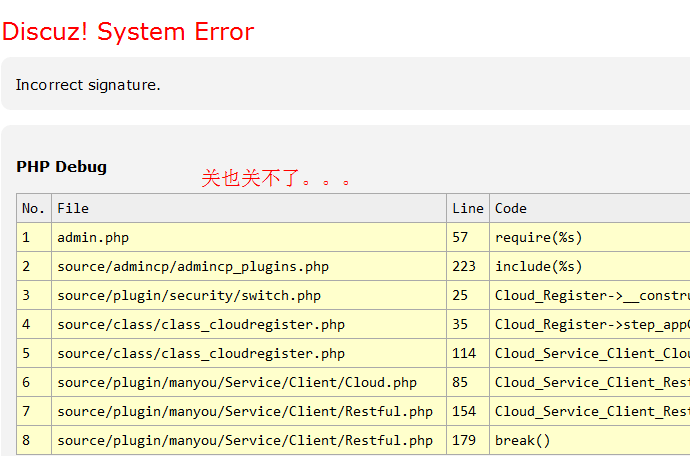The width and height of the screenshot is (690, 456).
Task: Click row number 5 cell
Action: tap(34, 353)
